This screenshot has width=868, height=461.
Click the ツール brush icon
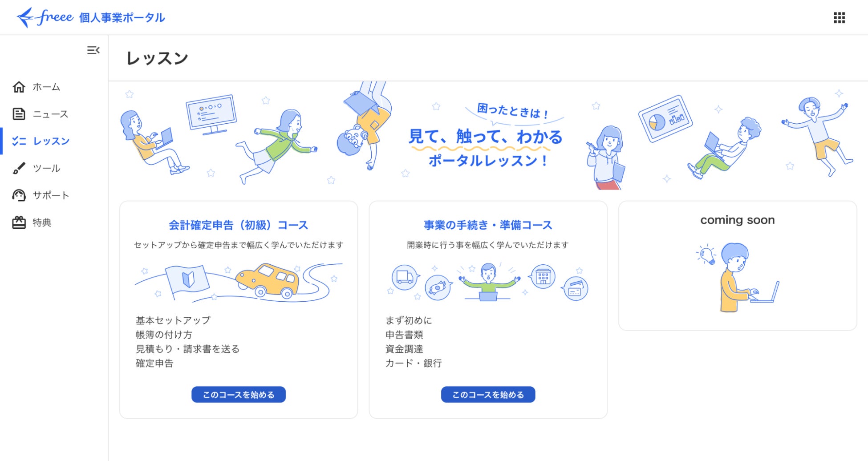[x=19, y=169]
